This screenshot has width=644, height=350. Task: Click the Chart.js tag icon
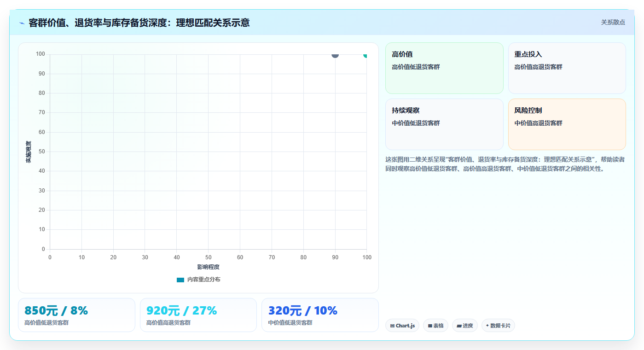(x=392, y=326)
